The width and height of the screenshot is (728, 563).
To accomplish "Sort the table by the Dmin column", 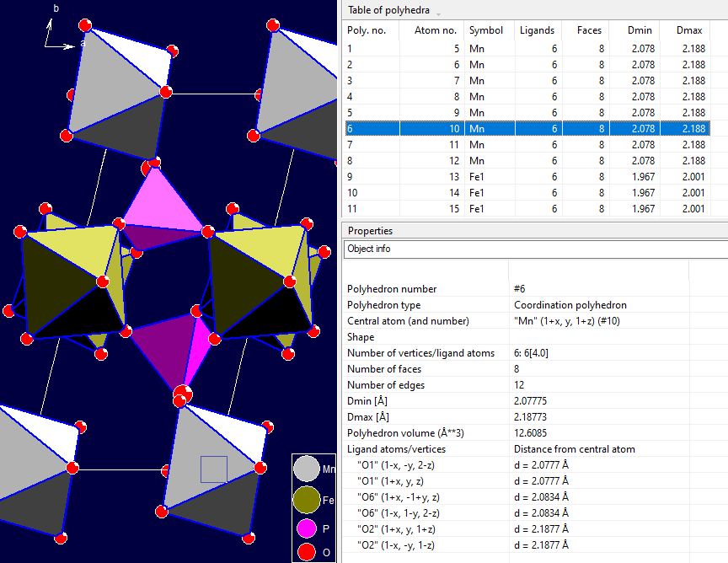I will pos(639,29).
